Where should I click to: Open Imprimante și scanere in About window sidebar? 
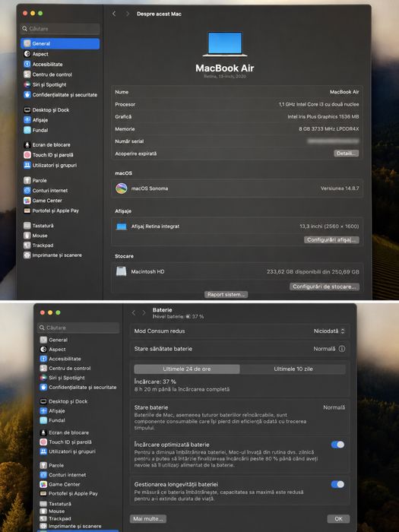(53, 255)
